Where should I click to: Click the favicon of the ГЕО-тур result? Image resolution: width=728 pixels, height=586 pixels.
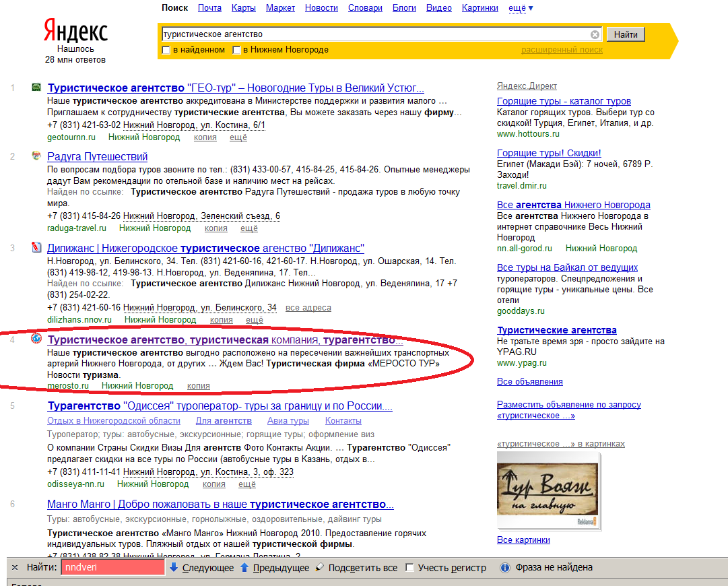click(36, 88)
